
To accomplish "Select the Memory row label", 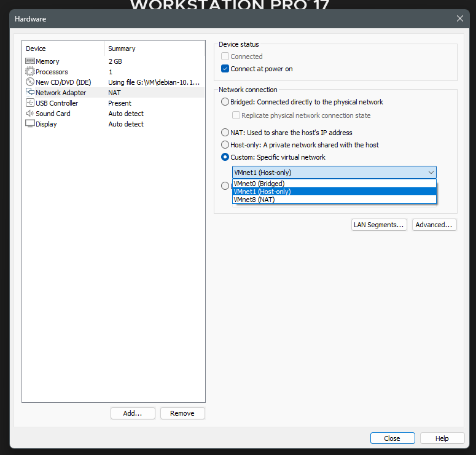I will pyautogui.click(x=47, y=61).
